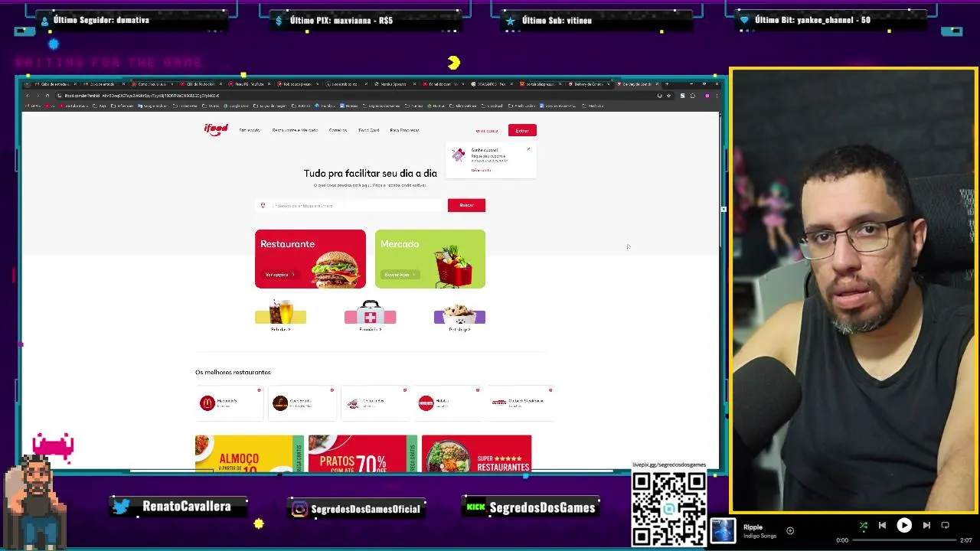Open the Pratos 70% off banner
The image size is (980, 551).
(x=363, y=454)
